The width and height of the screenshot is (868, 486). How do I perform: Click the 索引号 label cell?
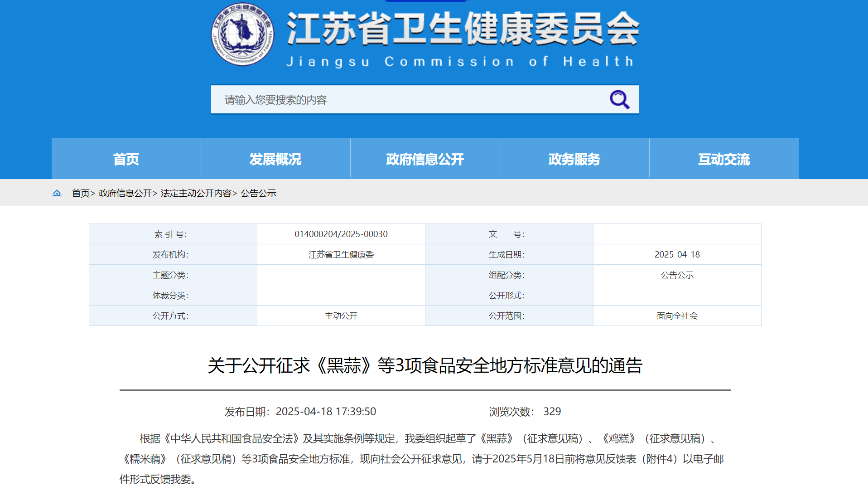point(173,234)
